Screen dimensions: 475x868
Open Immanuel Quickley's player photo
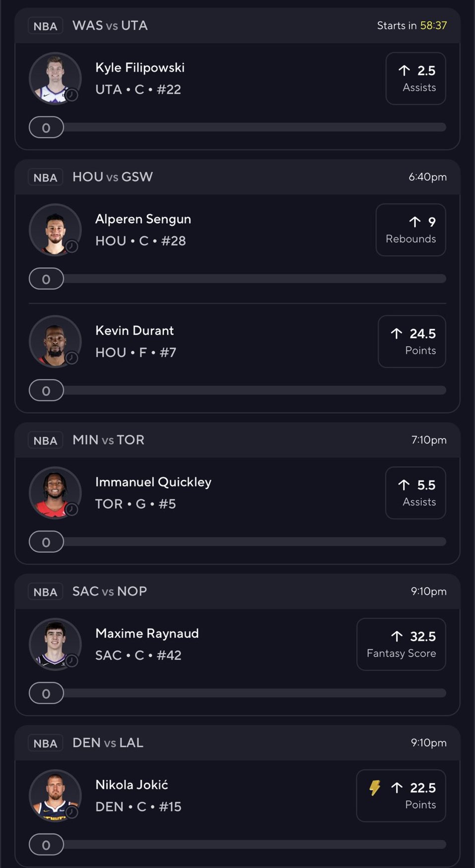coord(55,492)
